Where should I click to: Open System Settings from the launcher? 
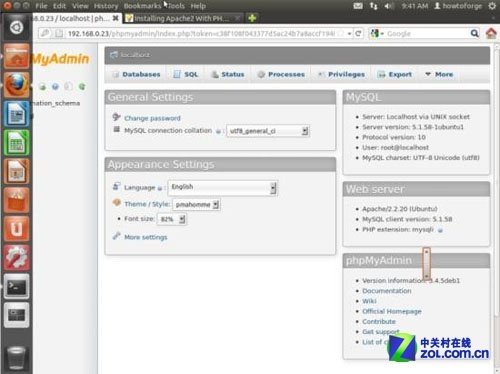point(16,258)
